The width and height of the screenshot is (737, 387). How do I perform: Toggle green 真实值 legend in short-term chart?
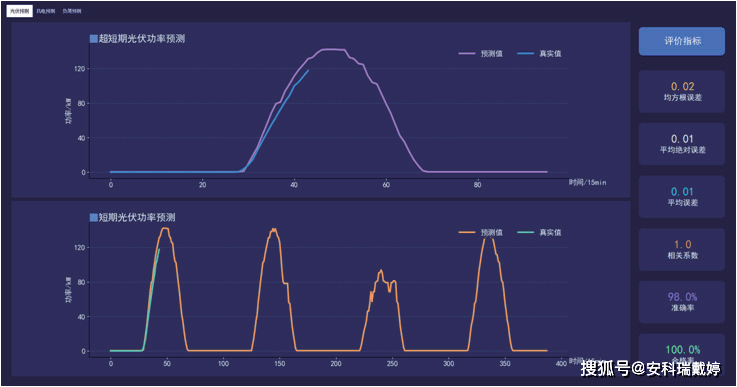pyautogui.click(x=540, y=232)
